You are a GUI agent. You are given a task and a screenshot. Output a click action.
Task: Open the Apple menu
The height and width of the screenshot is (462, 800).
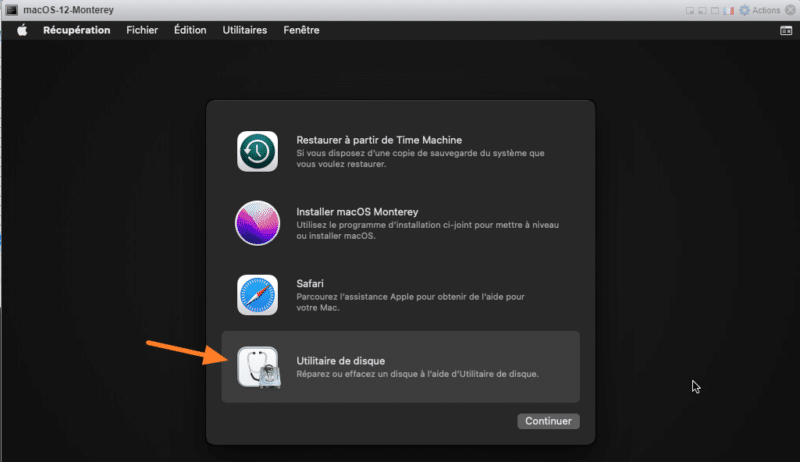coord(22,30)
